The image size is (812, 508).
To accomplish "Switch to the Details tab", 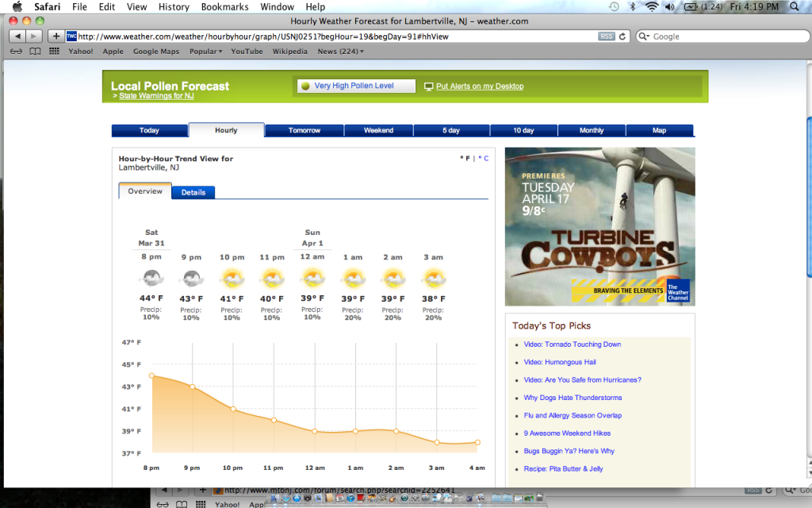I will click(x=193, y=192).
